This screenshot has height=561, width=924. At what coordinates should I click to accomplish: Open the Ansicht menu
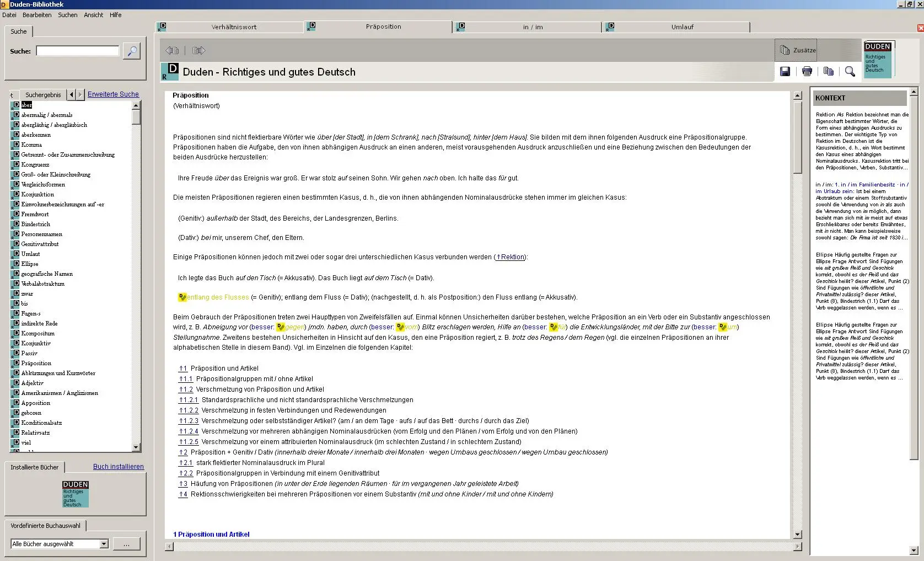[94, 15]
